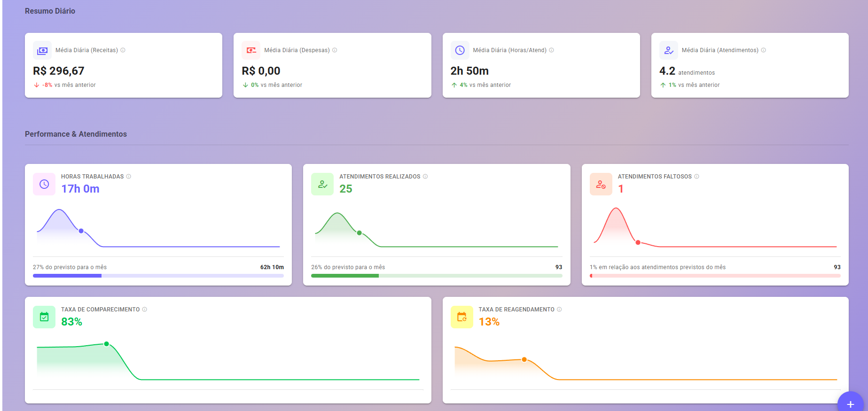The height and width of the screenshot is (411, 868).
Task: Click the person-check icon in Média Diária (Atendimentos)
Action: (668, 50)
